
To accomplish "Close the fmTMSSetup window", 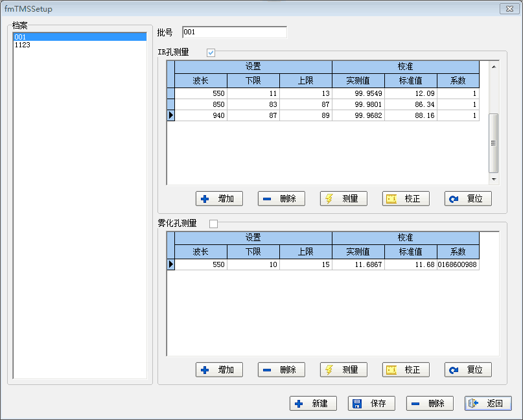I will [509, 8].
